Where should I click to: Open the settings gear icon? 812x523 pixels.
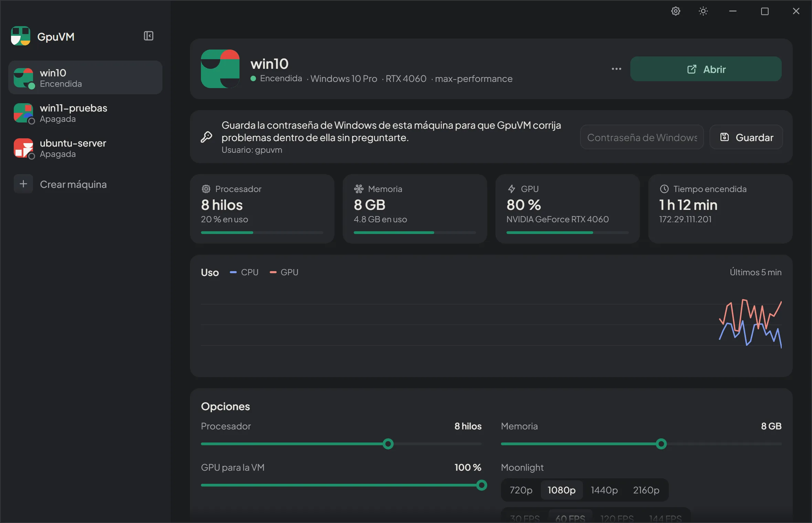point(675,11)
